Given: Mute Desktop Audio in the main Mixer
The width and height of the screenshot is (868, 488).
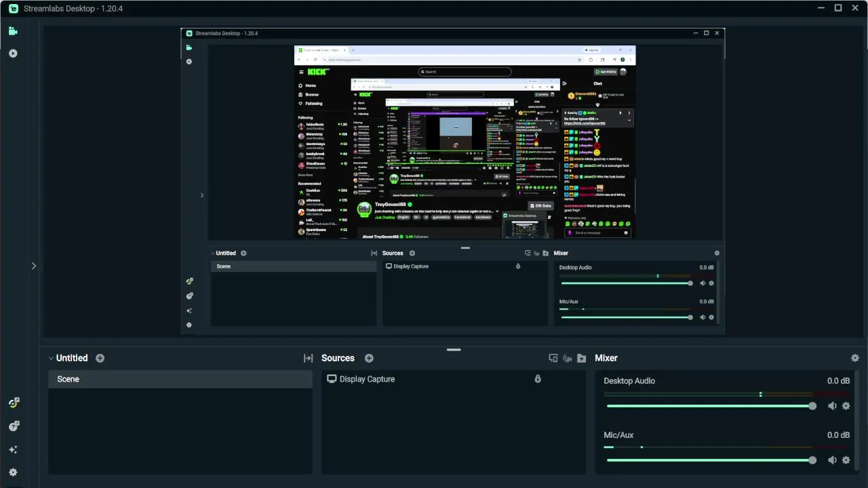Looking at the screenshot, I should pos(832,406).
